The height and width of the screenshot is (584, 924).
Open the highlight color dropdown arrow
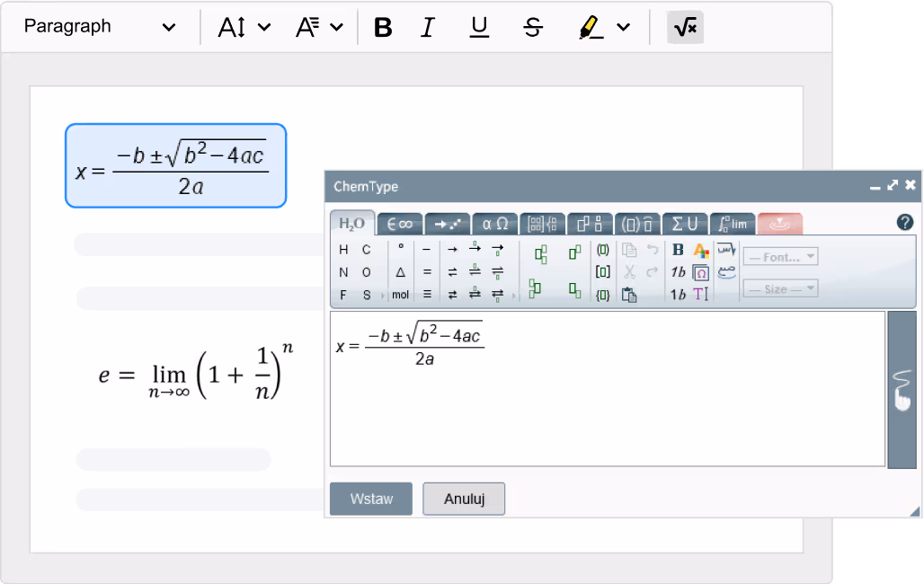pos(624,28)
